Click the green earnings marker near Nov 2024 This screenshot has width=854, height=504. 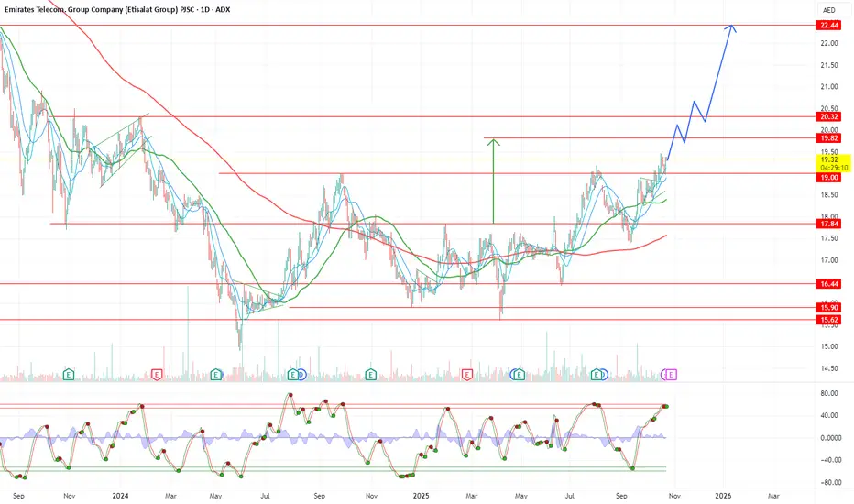[x=371, y=374]
